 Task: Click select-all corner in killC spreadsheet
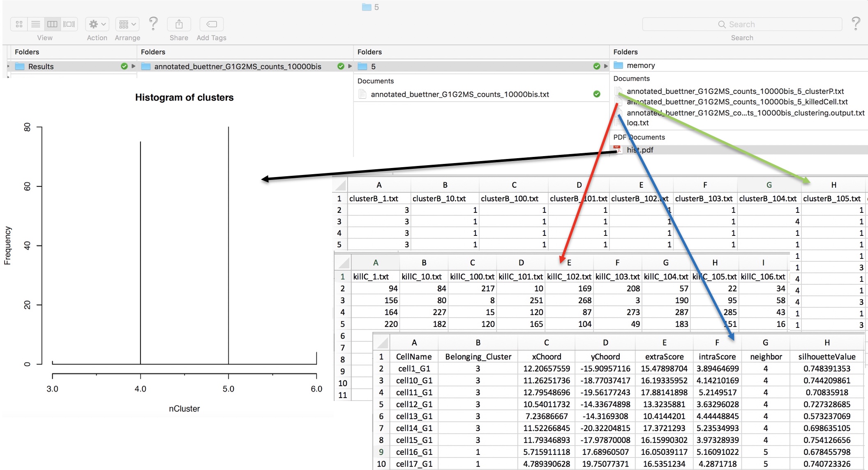tap(343, 263)
